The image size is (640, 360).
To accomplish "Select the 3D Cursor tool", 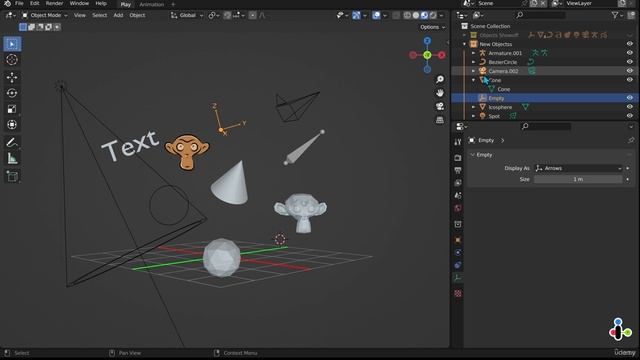I will click(12, 60).
